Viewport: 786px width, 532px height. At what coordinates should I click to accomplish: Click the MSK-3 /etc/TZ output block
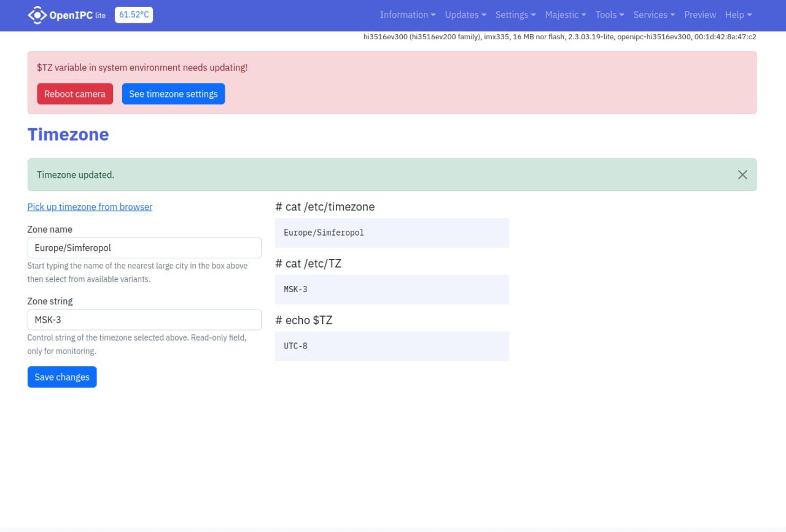click(392, 290)
